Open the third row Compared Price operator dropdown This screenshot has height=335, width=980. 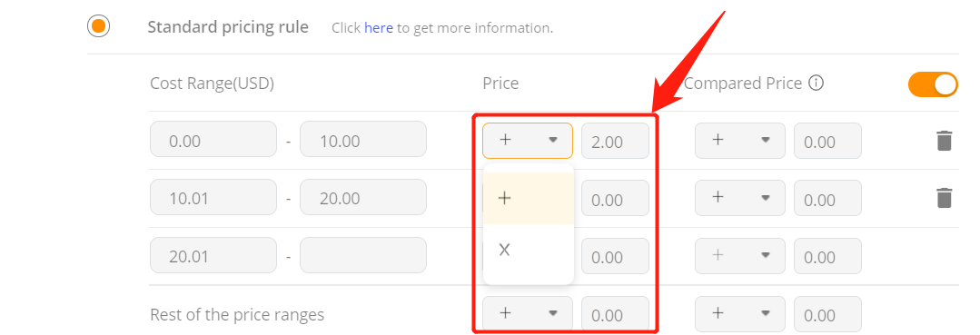[x=740, y=256]
